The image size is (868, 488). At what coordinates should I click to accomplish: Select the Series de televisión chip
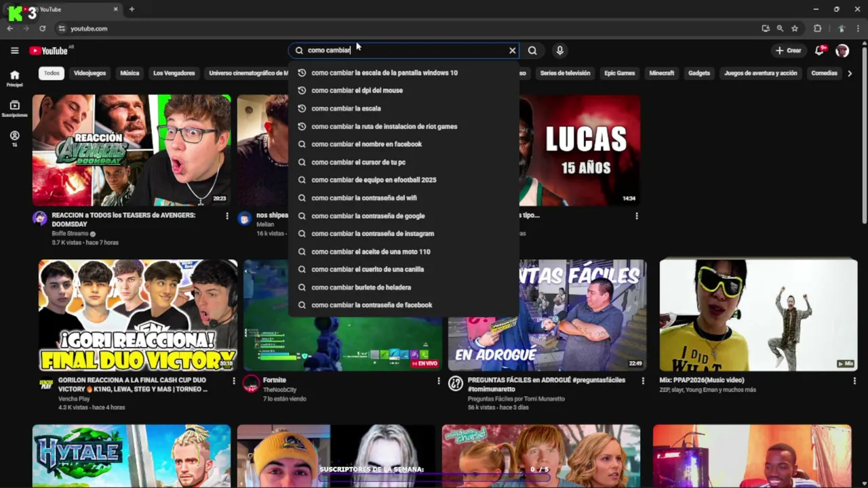coord(565,73)
